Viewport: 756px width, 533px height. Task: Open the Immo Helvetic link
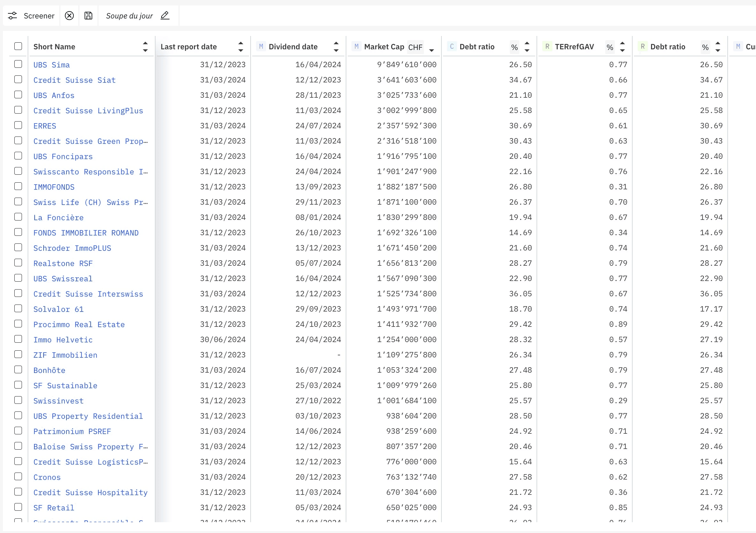[63, 340]
